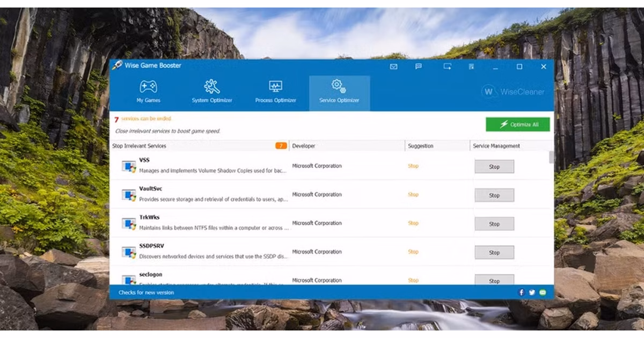Maximize the Wise Game Booster window
The image size is (644, 338).
(x=519, y=67)
